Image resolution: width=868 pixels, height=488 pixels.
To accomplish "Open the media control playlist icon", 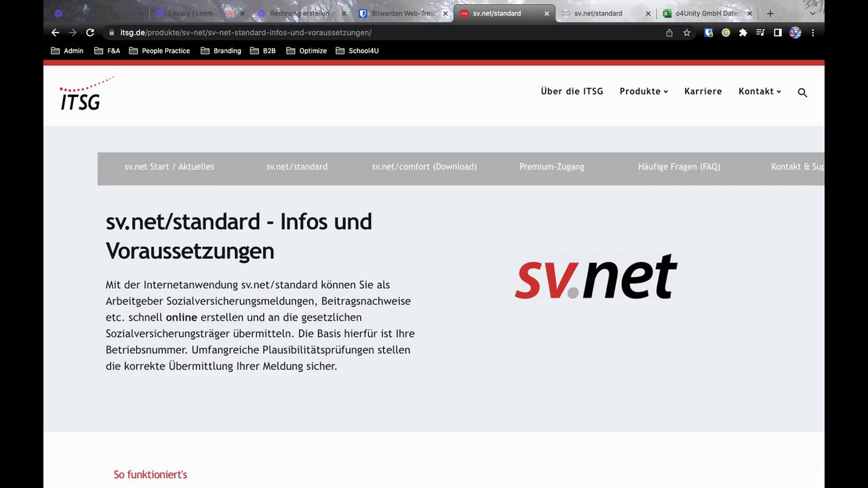I will [x=760, y=33].
